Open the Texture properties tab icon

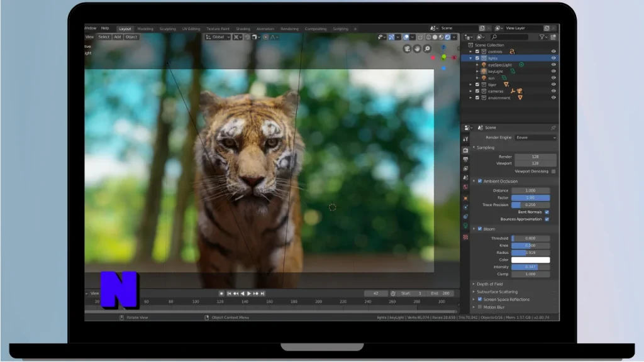coord(465,237)
